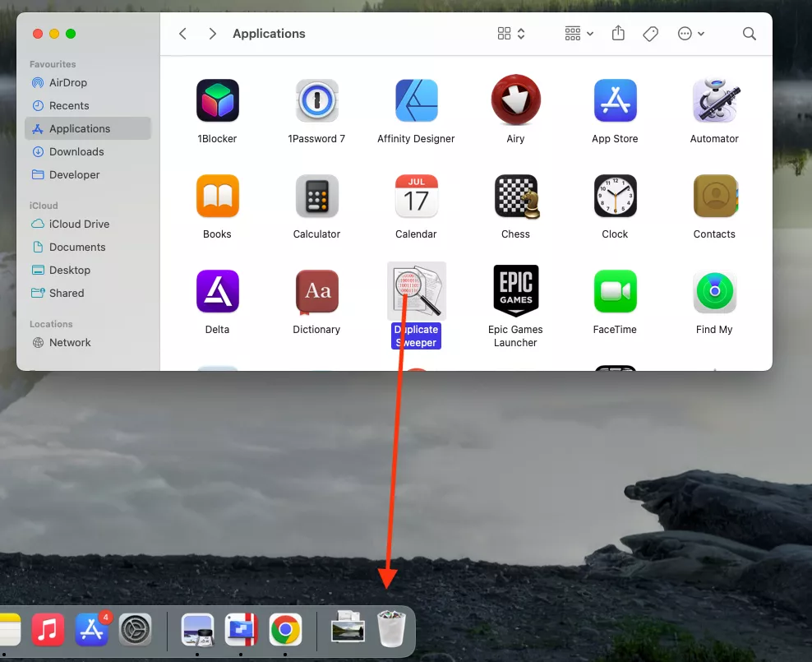
Task: Select the 1Blocker app icon
Action: 217,101
